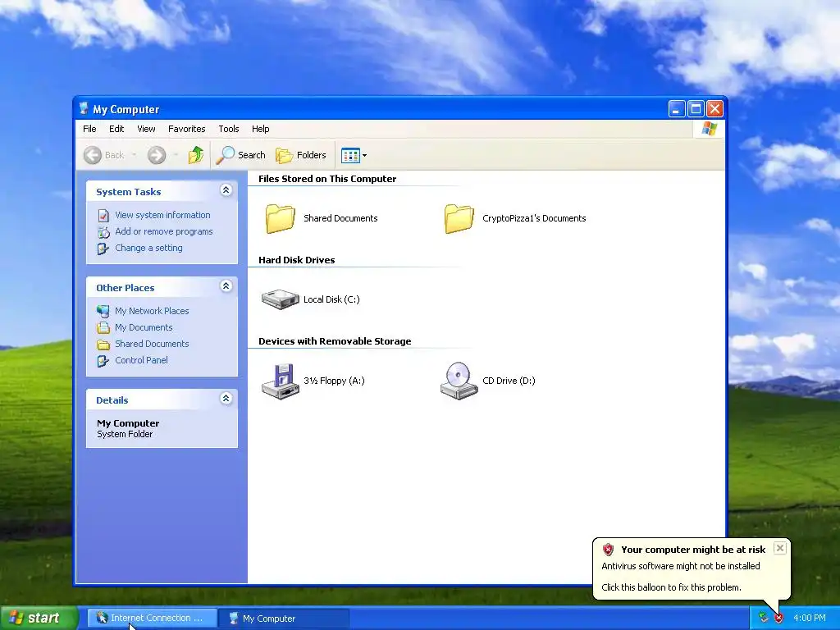The height and width of the screenshot is (630, 840).
Task: Click the Up folder toolbar icon
Action: coord(195,155)
